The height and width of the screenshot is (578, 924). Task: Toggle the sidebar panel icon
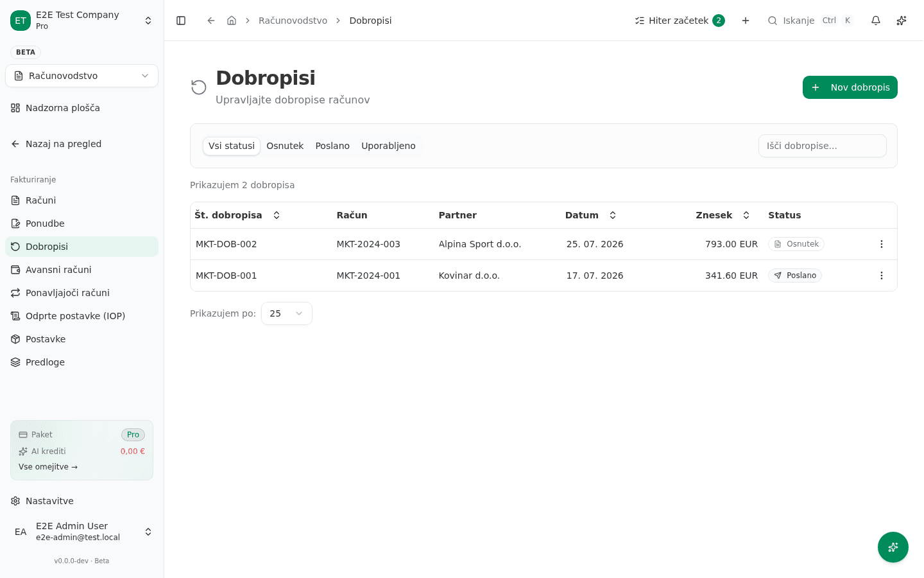181,21
